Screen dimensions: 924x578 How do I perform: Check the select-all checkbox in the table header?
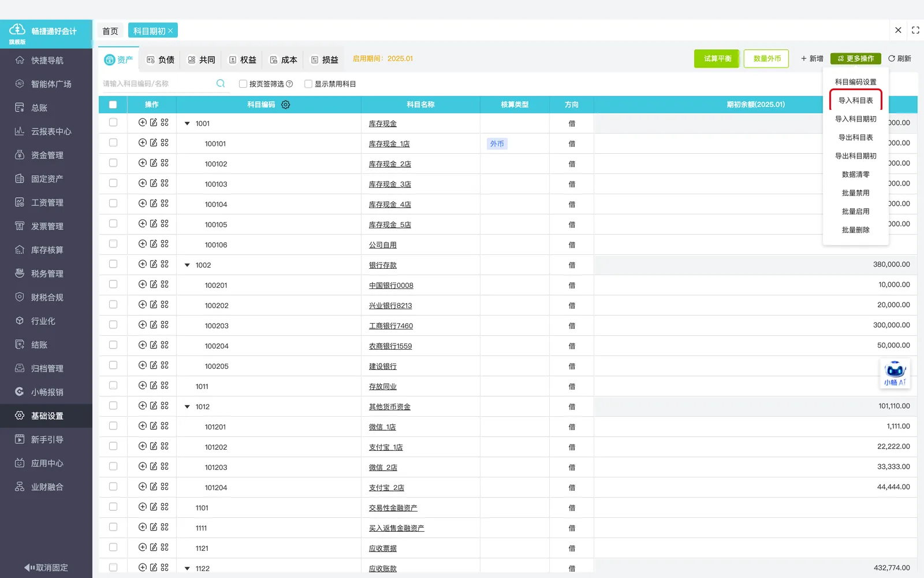113,105
